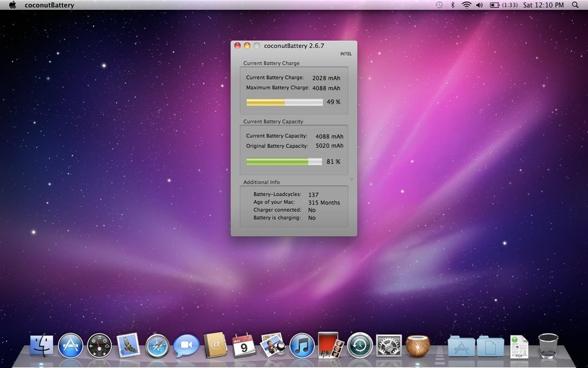The image size is (588, 368).
Task: Click the 81 % capacity percentage
Action: point(333,161)
